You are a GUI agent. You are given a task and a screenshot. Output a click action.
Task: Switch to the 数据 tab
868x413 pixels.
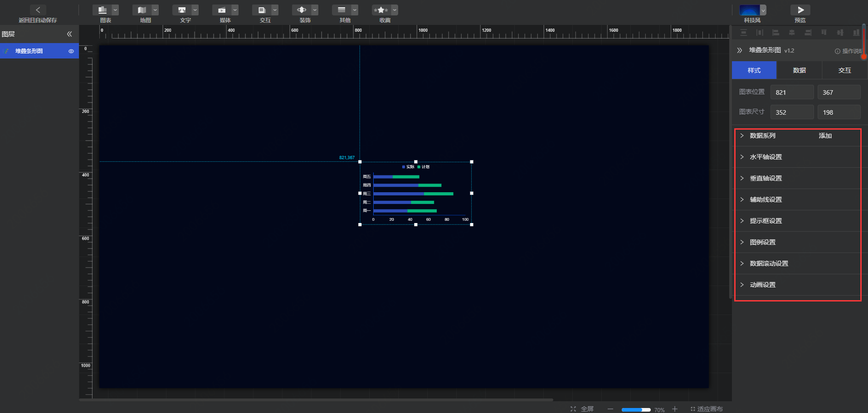[800, 70]
